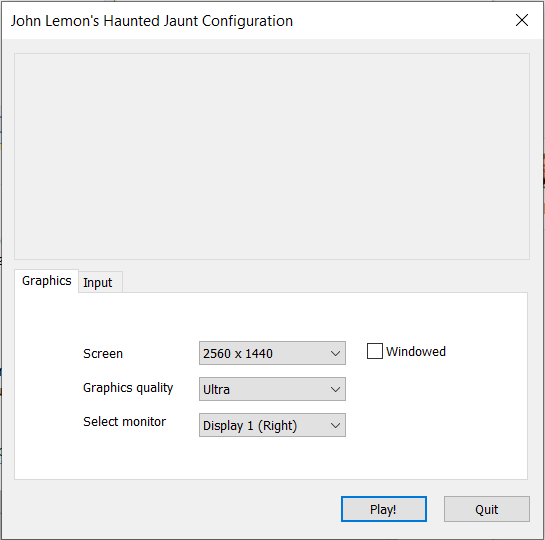
Task: Exit the launcher with Quit button
Action: 487,509
